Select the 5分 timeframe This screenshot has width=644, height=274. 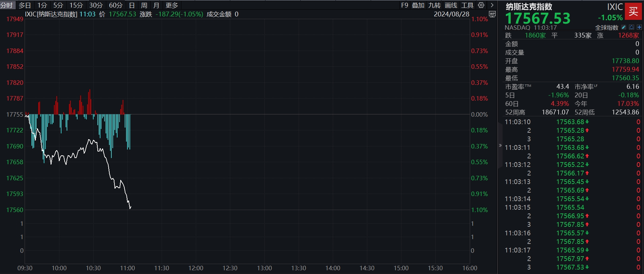point(58,5)
